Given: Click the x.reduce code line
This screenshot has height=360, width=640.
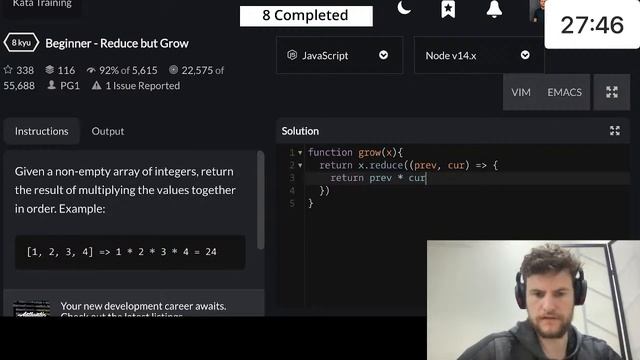Looking at the screenshot, I should tap(409, 165).
